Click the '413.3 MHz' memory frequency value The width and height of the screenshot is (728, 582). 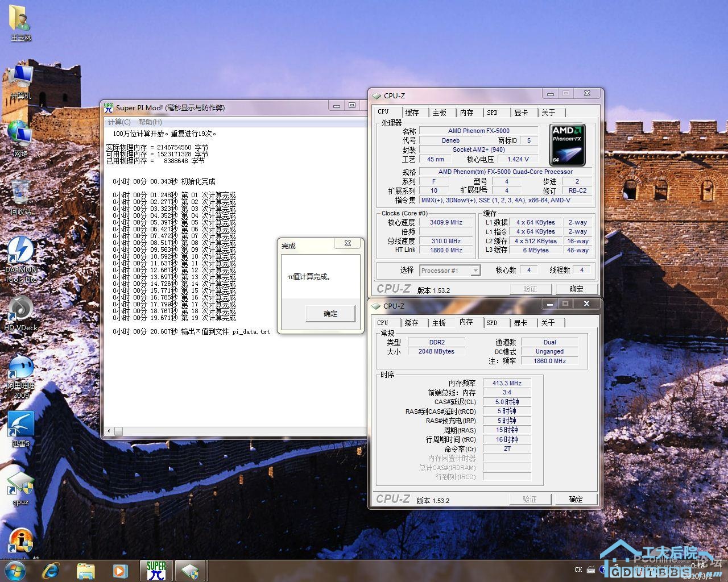pos(507,383)
